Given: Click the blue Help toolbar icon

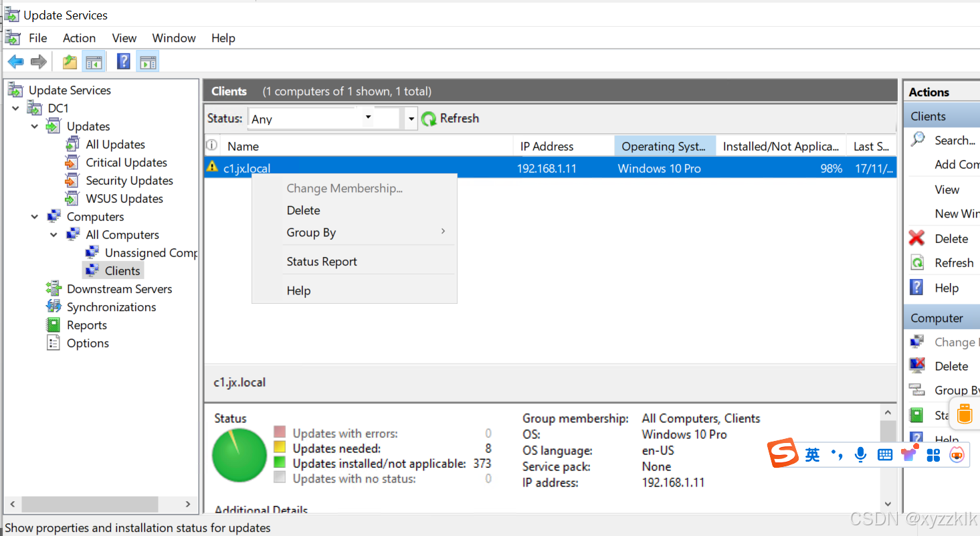Looking at the screenshot, I should (x=124, y=62).
